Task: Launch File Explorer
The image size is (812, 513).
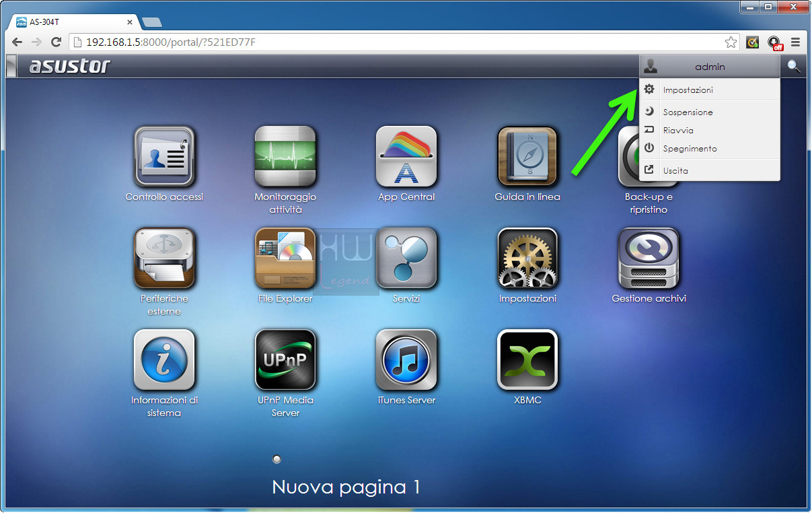Action: click(285, 258)
